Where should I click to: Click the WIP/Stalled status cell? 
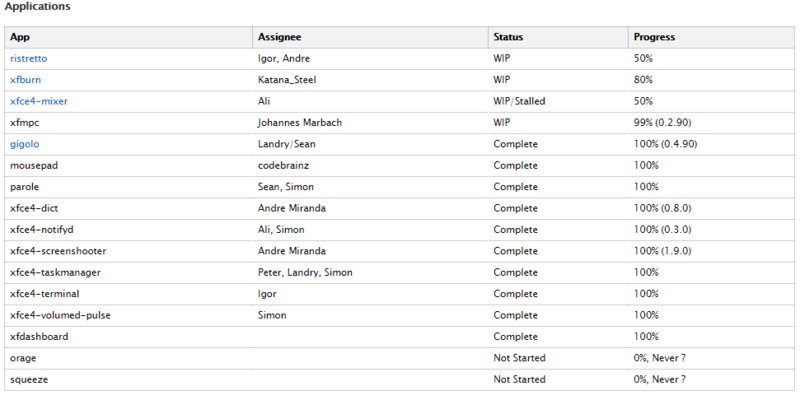[519, 101]
